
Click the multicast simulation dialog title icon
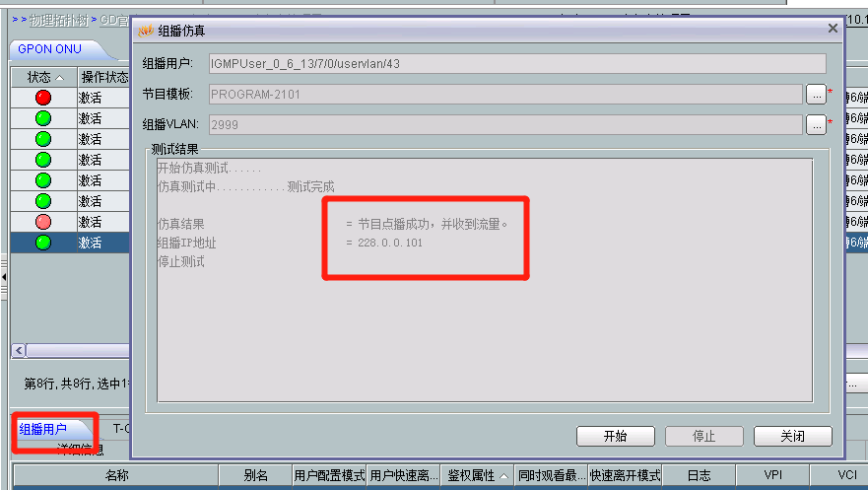coord(146,31)
